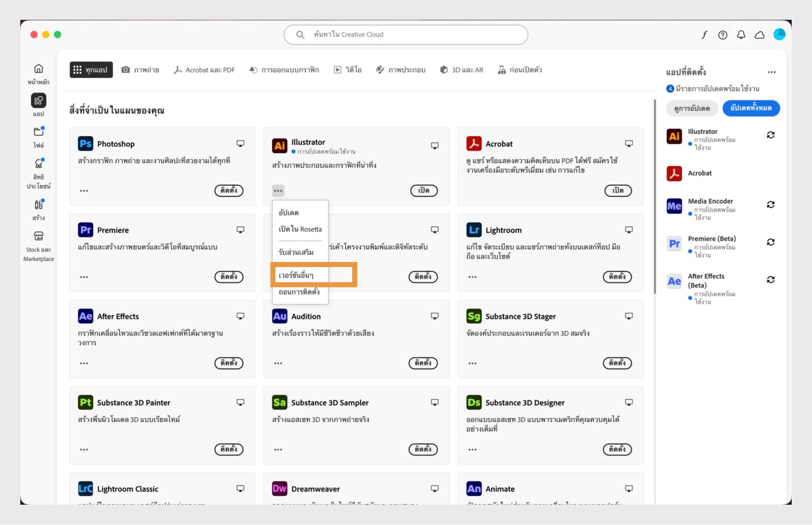Open the การออกแบบกราฟิก tab
812x525 pixels.
284,70
